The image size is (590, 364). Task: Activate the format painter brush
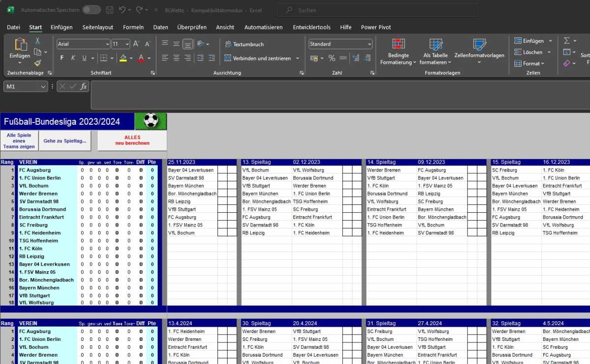pos(37,62)
